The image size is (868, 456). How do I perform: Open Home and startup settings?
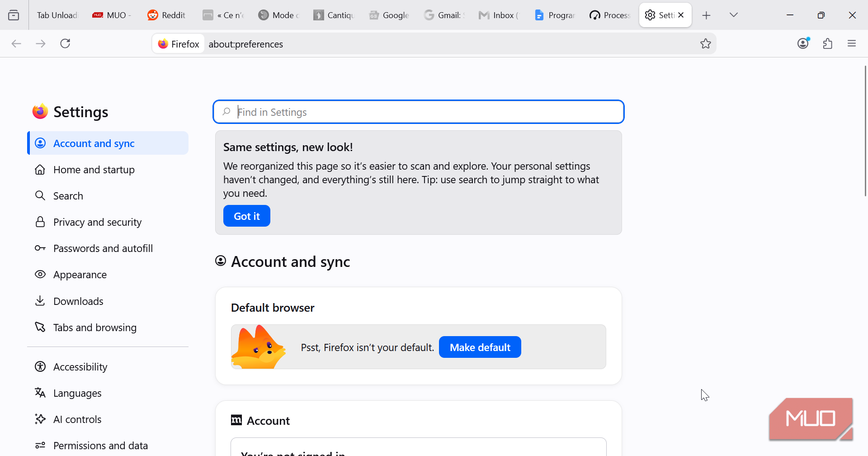(x=108, y=170)
